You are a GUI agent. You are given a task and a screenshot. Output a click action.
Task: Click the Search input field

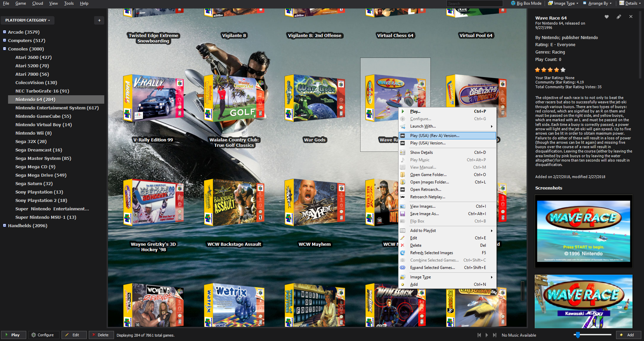click(475, 3)
